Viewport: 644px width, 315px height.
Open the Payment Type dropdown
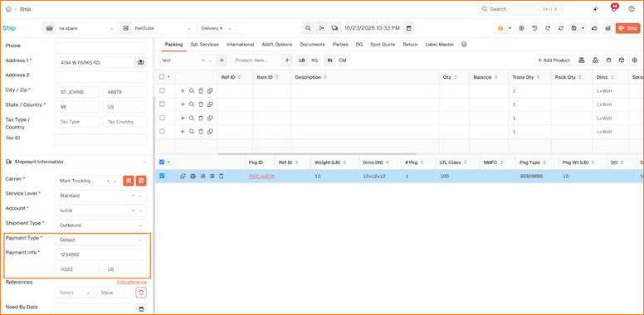(100, 240)
